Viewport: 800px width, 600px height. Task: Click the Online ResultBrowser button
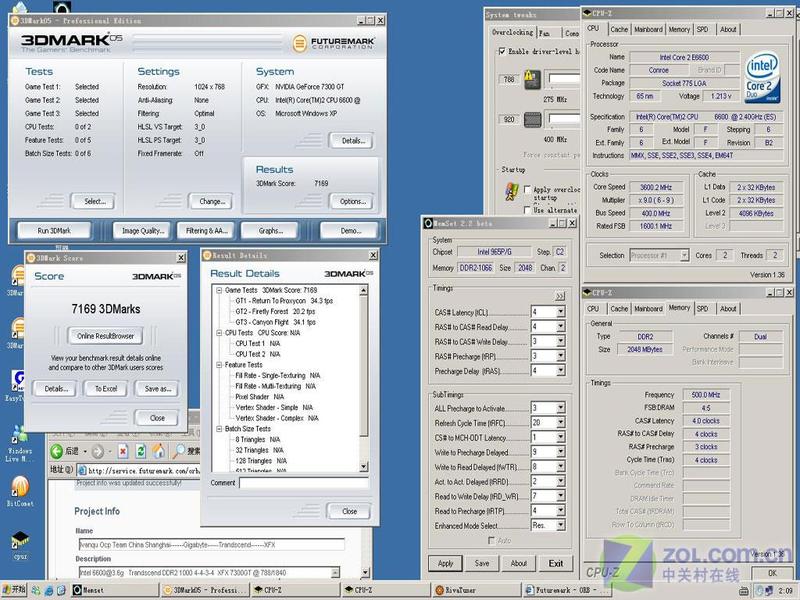click(106, 336)
